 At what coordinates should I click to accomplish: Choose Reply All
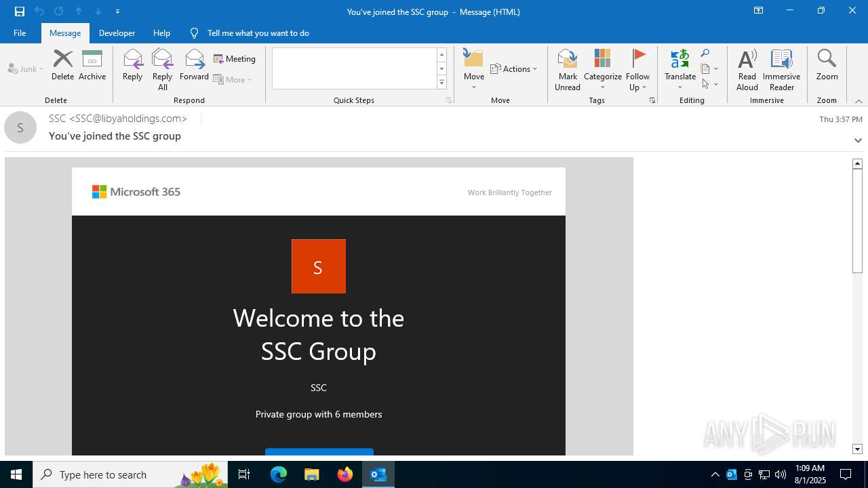point(162,70)
